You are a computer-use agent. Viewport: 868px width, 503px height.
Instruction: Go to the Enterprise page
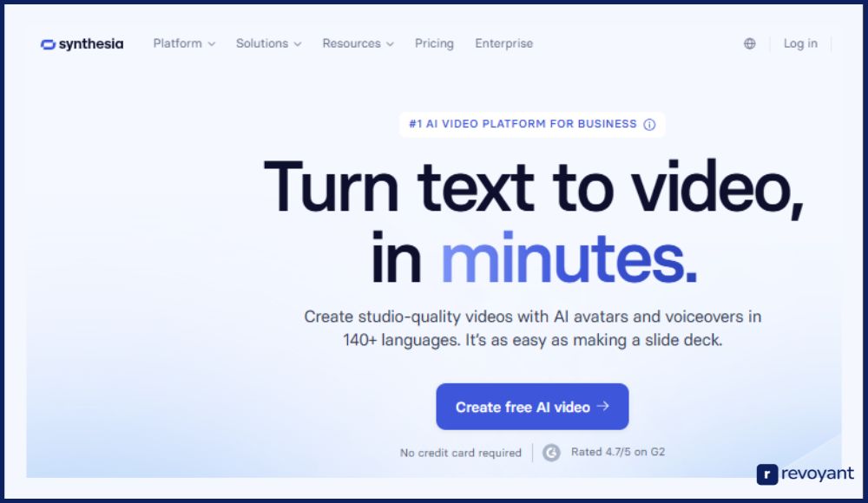503,43
